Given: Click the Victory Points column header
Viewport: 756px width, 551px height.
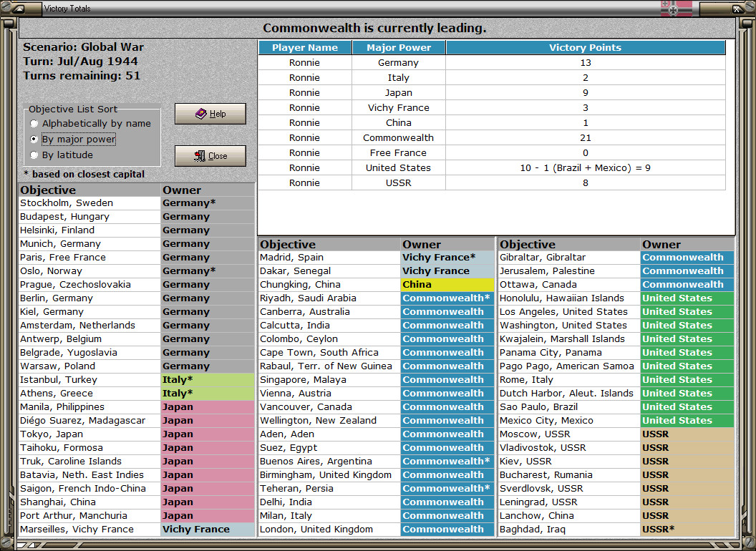Looking at the screenshot, I should (586, 47).
